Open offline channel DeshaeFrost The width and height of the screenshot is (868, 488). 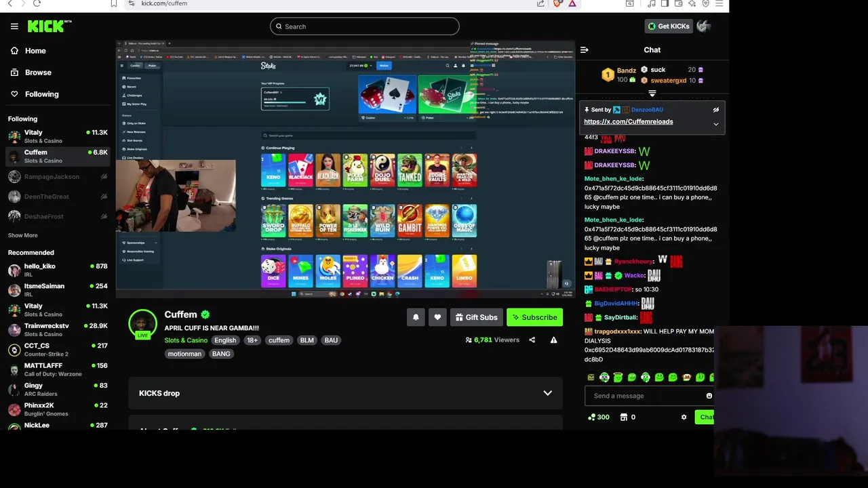coord(57,216)
